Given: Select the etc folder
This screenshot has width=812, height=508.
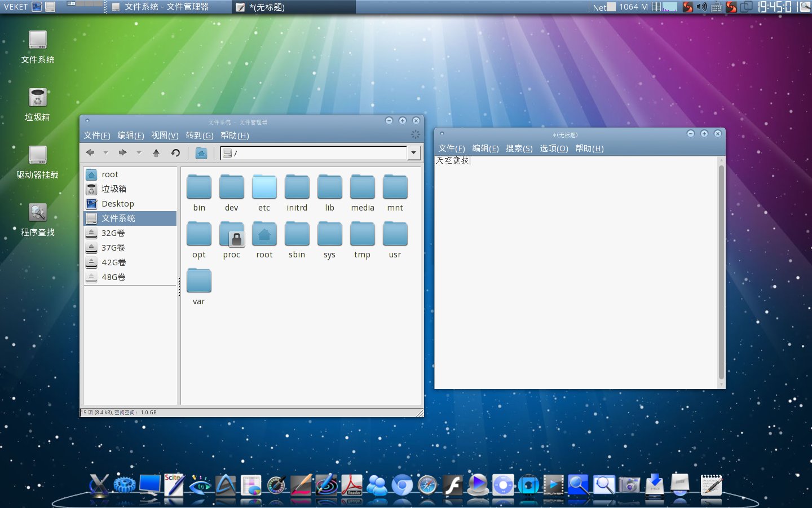Looking at the screenshot, I should pyautogui.click(x=264, y=193).
